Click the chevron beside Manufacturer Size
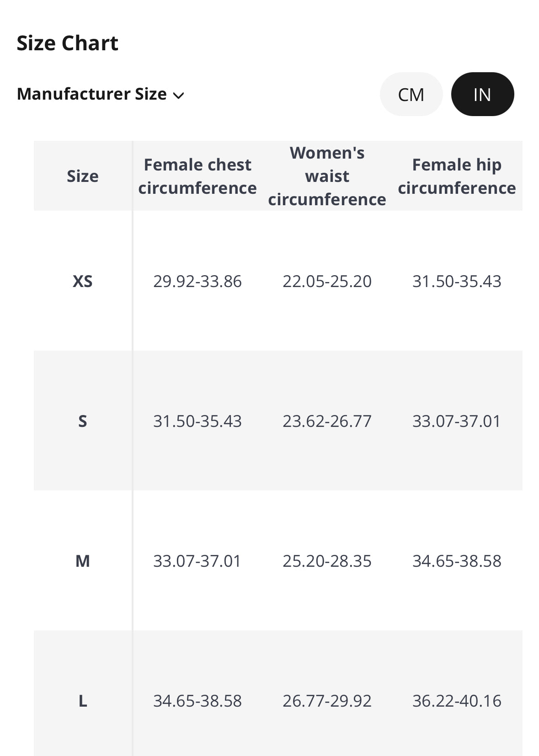Screen dimensions: 539x756 pos(178,95)
